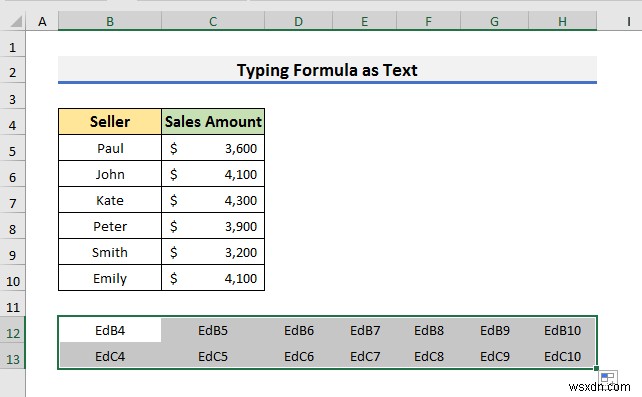Select the cell with text 'EdC4'
642x397 pixels.
tap(110, 356)
